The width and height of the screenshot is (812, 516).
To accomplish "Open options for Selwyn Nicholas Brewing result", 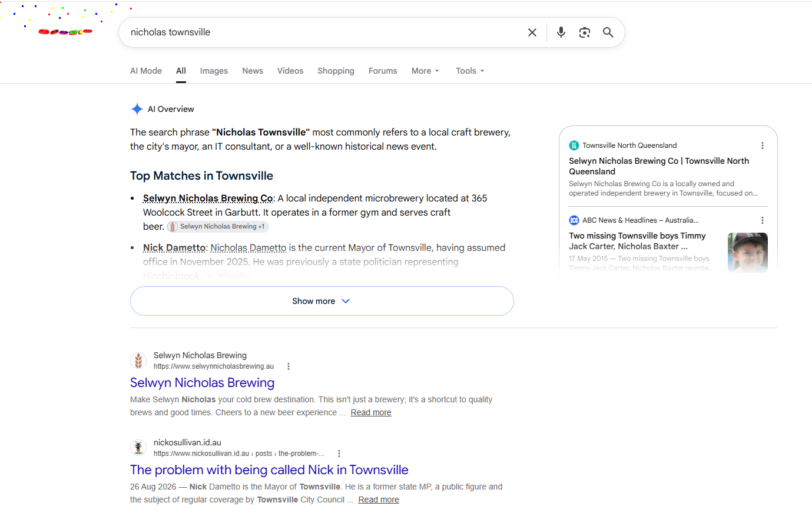I will (289, 366).
